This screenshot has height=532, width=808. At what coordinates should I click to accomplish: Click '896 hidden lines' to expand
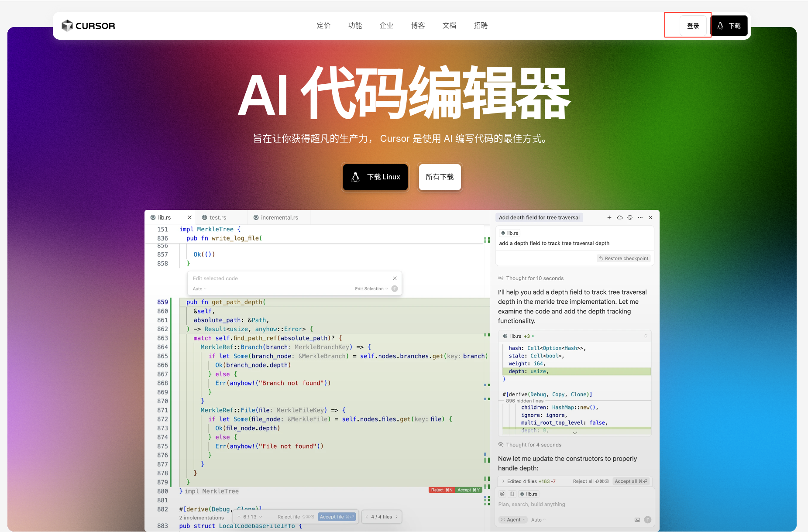[525, 401]
